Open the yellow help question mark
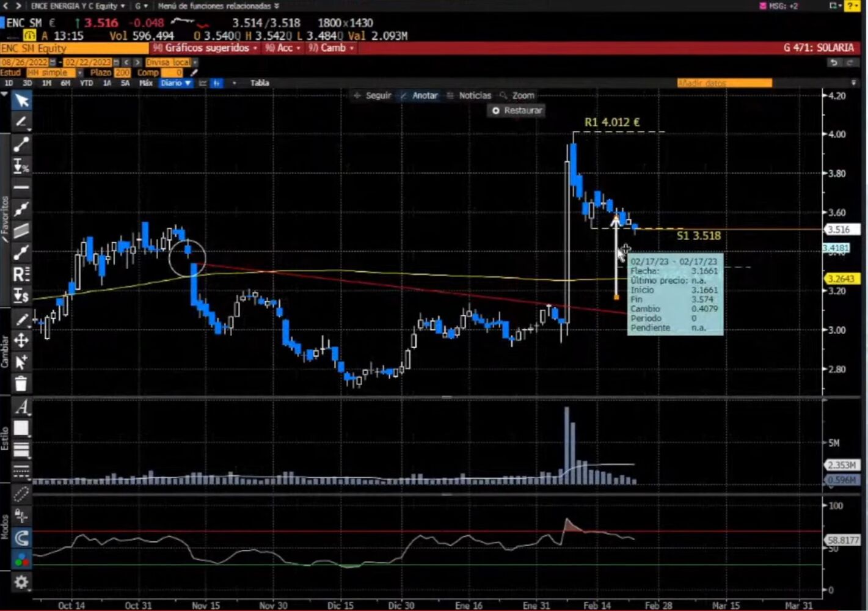 tap(852, 6)
